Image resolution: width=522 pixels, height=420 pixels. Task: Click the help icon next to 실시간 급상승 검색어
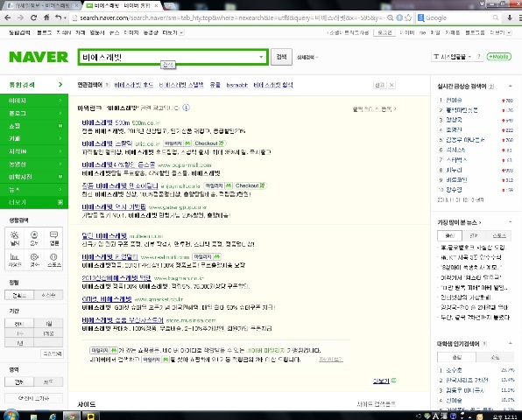[x=491, y=87]
